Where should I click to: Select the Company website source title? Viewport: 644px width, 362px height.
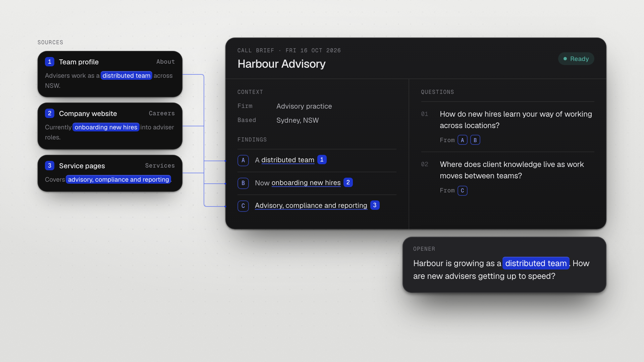(x=88, y=114)
